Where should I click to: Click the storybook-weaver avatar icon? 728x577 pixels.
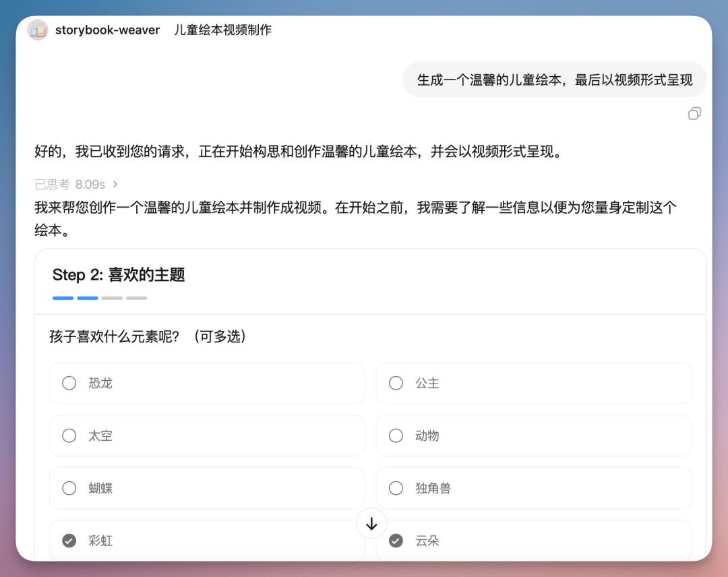tap(38, 30)
